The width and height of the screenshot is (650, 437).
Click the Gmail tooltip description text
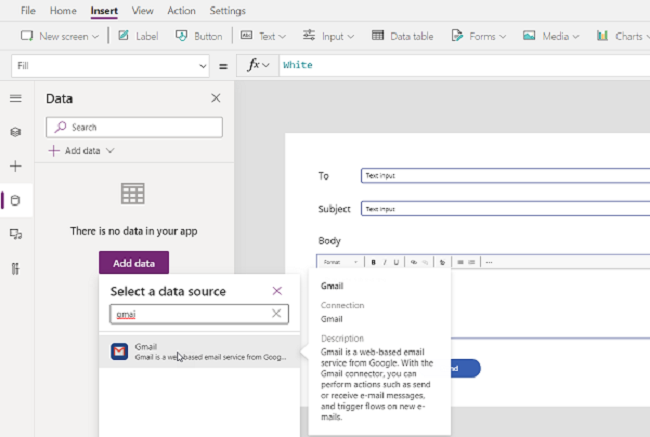[376, 384]
